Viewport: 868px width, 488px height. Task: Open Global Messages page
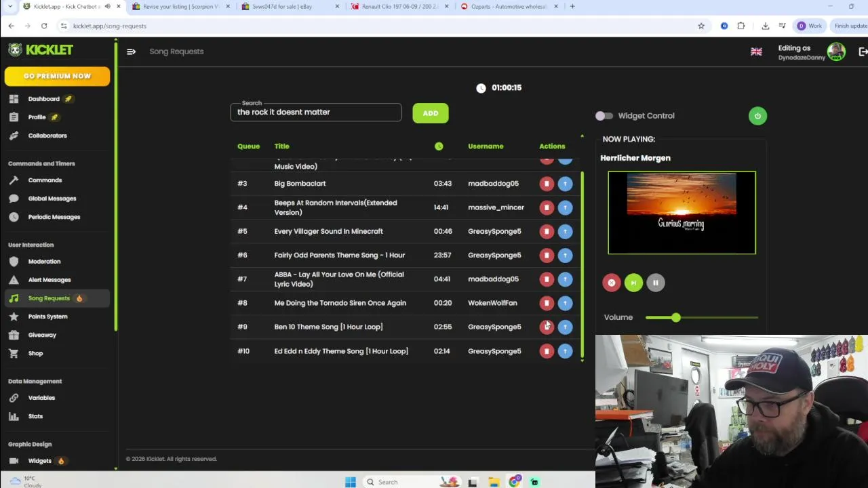point(52,199)
